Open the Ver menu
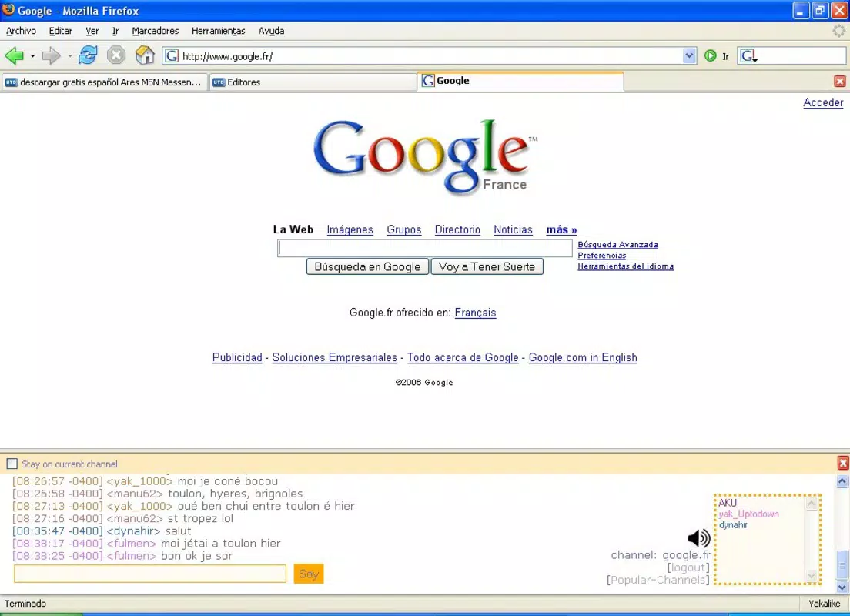 [92, 31]
